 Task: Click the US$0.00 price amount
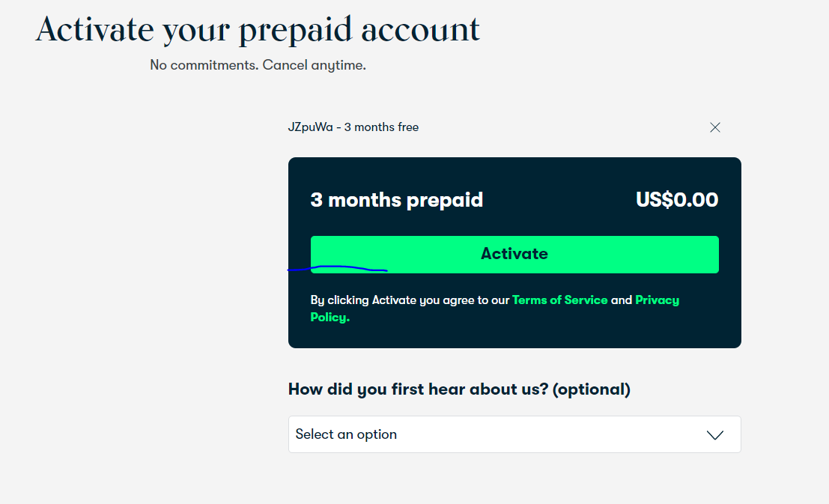click(x=677, y=200)
